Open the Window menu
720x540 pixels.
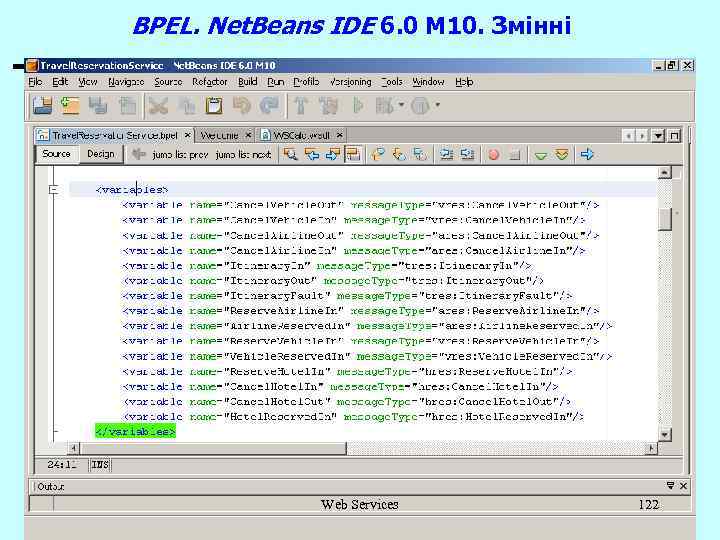pos(428,82)
